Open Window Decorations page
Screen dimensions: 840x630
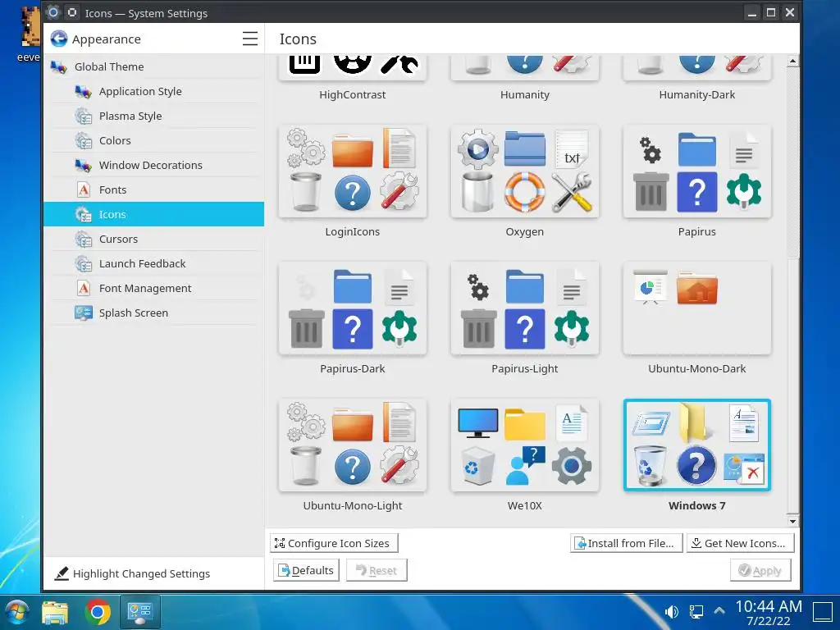[153, 165]
